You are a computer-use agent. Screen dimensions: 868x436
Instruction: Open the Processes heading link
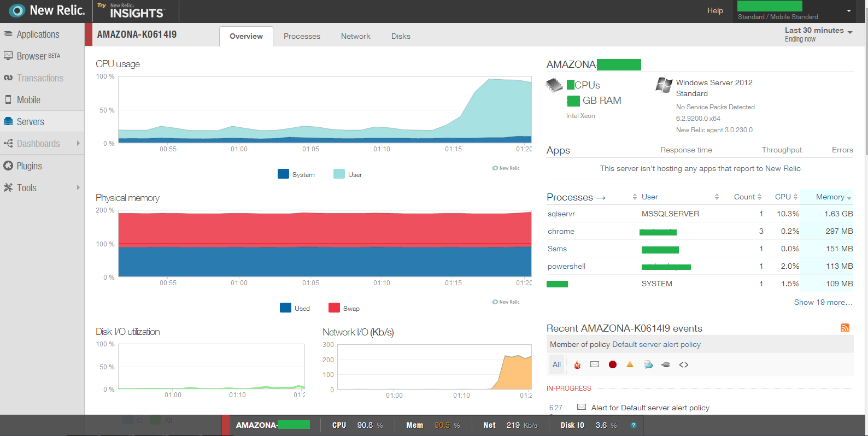(576, 197)
